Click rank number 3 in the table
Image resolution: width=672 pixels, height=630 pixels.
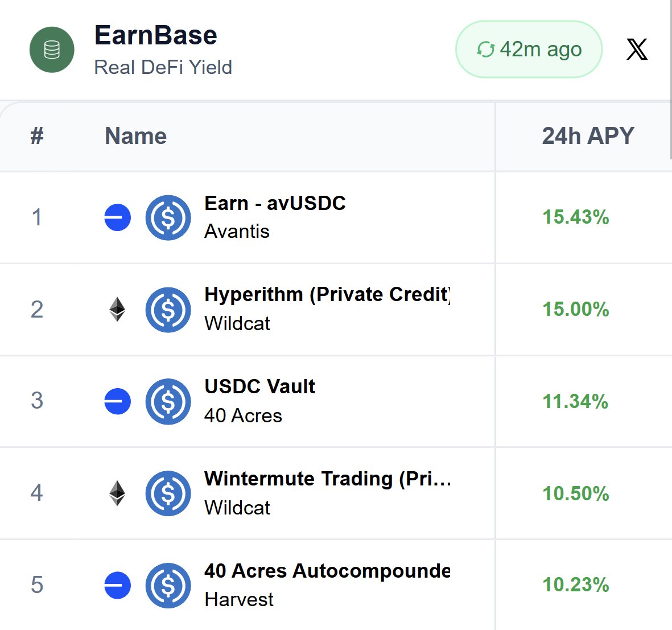pos(37,400)
